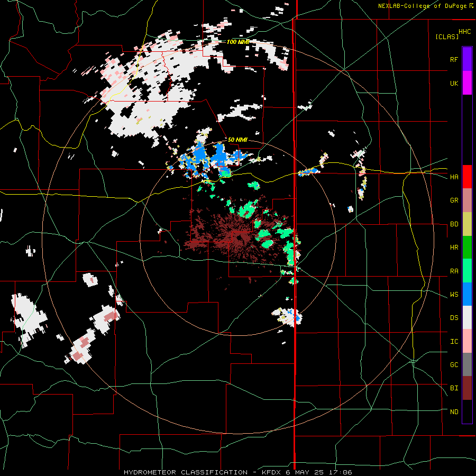Screen dimensions: 476x476
Task: Select the gray GC ground clutter swatch
Action: click(x=467, y=364)
